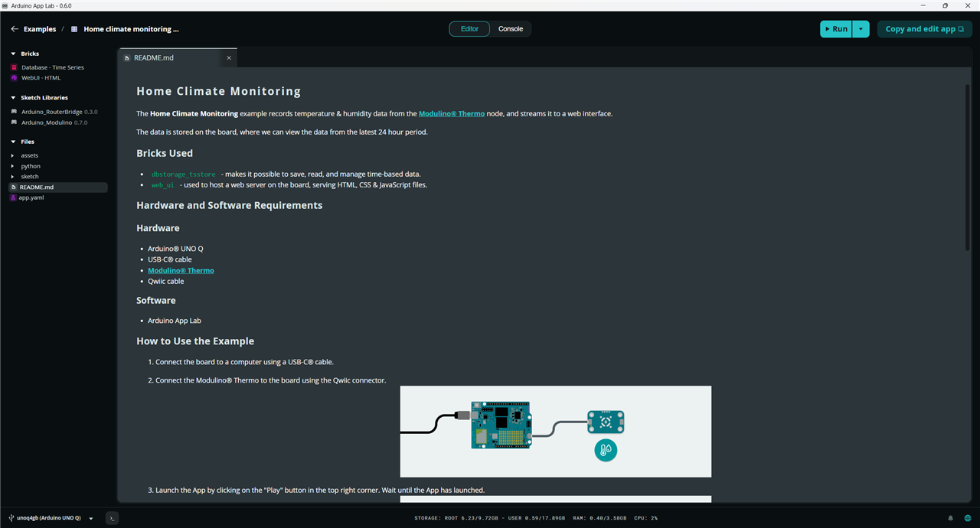Click the dbstorage_tsstore code text
Screen dimensions: 980x528
point(184,174)
